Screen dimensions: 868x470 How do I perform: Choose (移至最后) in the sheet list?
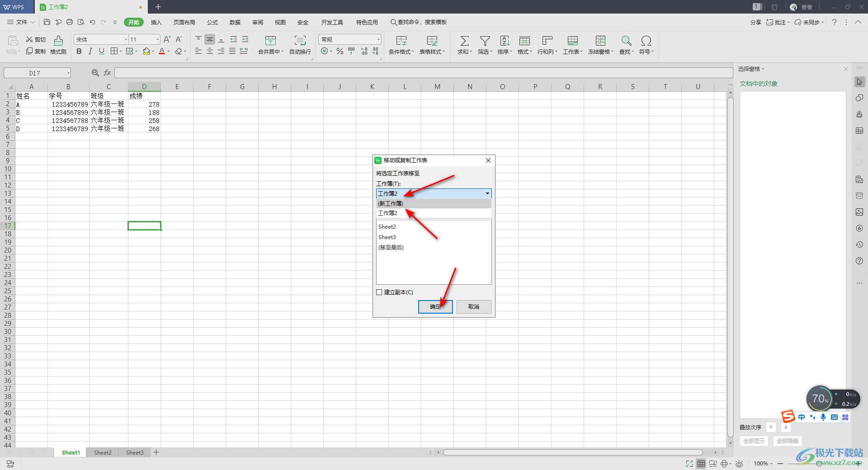(391, 247)
